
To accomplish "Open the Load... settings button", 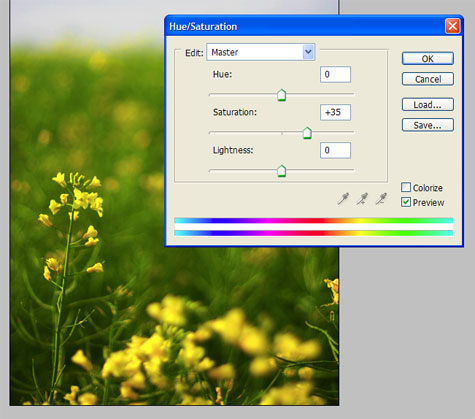I will coord(428,105).
